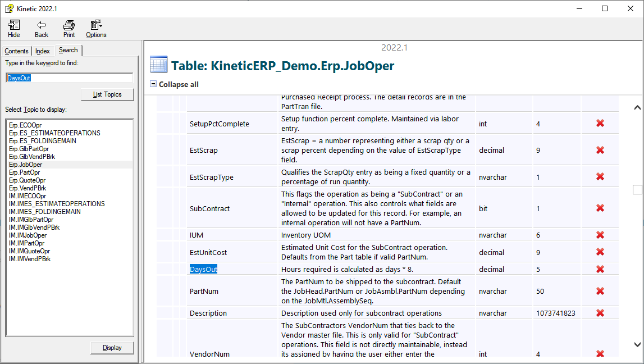
Task: Switch to the Index tab
Action: tap(42, 51)
